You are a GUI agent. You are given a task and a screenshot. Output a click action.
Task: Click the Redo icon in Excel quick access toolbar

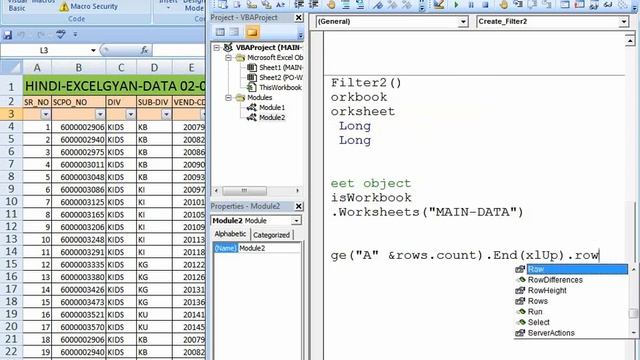(41, 35)
